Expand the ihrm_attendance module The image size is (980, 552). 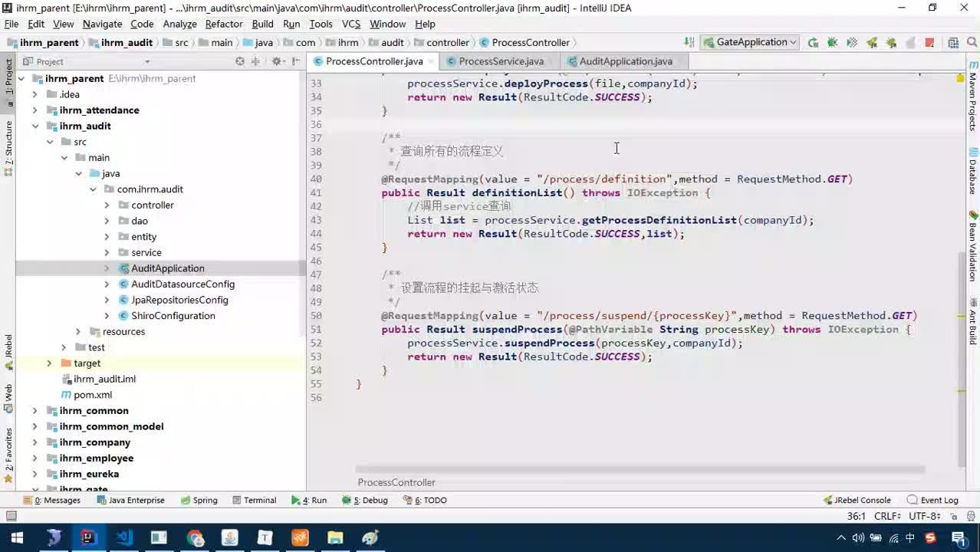(x=35, y=110)
